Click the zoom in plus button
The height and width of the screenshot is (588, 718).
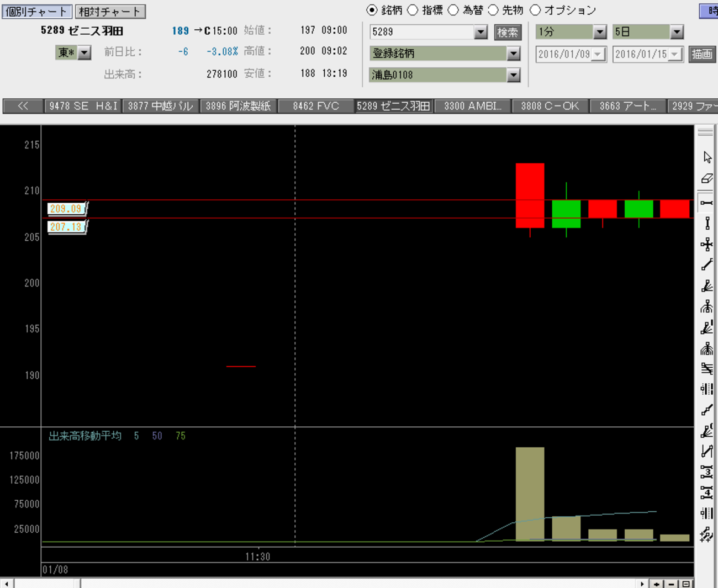pos(657,584)
